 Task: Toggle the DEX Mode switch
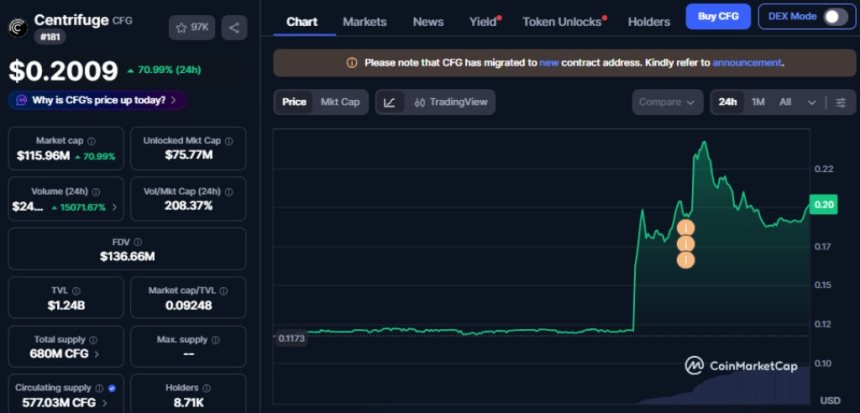tap(834, 17)
